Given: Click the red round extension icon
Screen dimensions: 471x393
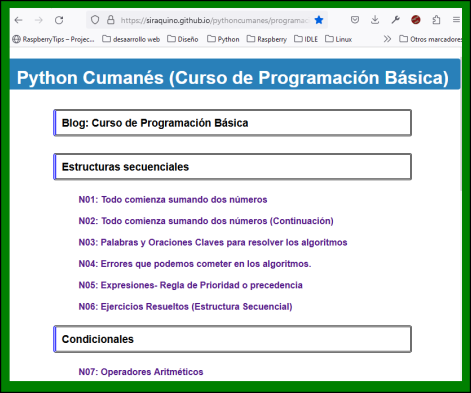Looking at the screenshot, I should point(416,20).
